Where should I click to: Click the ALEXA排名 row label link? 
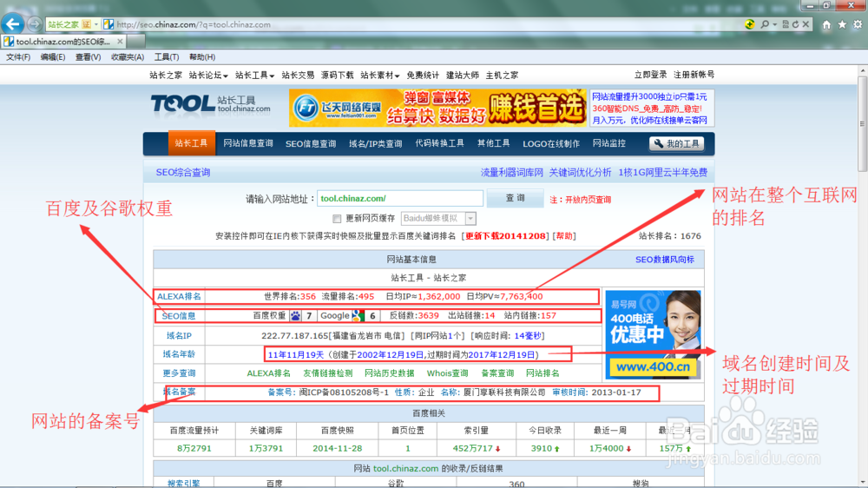click(179, 296)
